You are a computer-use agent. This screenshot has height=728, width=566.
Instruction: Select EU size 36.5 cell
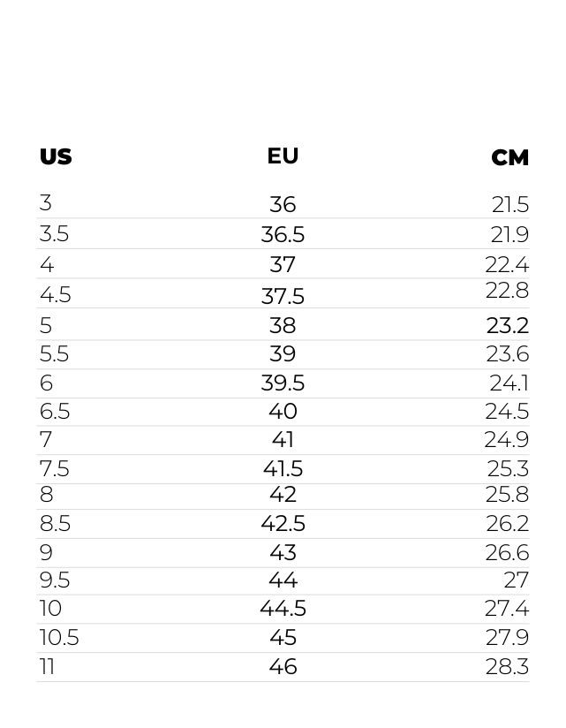[283, 234]
